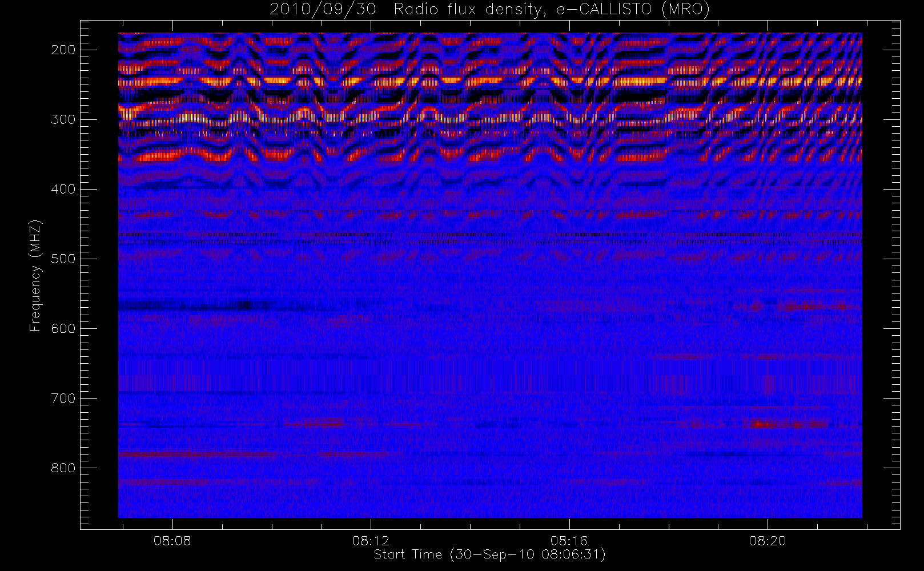Select the 300 frequency tick label
This screenshot has height=571, width=924.
click(x=63, y=119)
